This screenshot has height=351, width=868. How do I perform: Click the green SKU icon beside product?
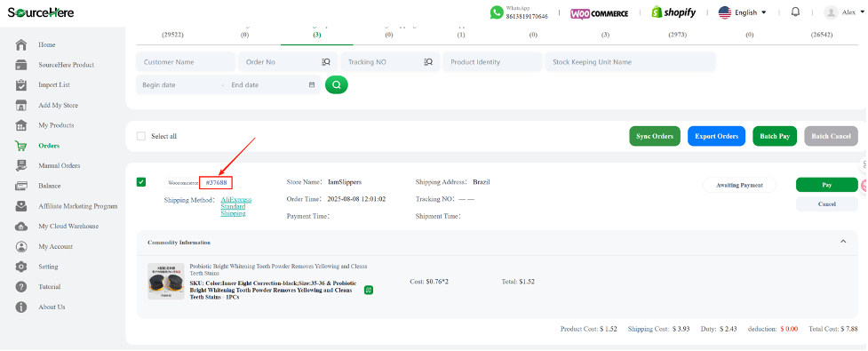click(x=369, y=290)
